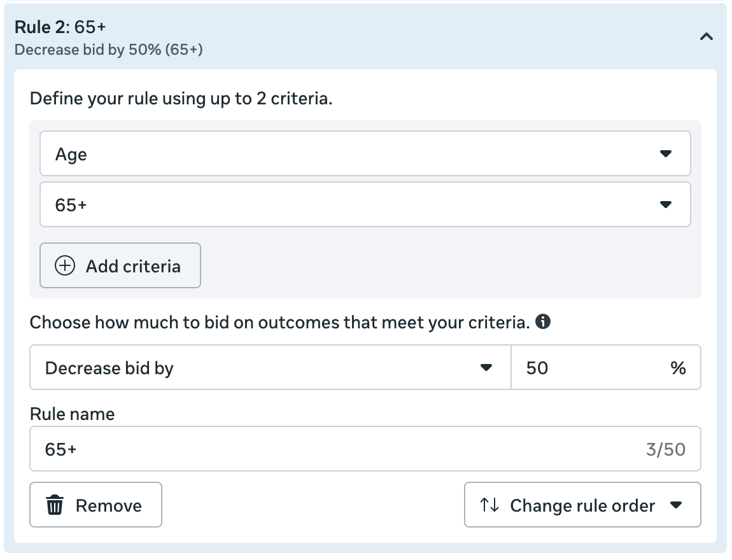Click the Decrease bid by 50% subtitle

(x=108, y=50)
